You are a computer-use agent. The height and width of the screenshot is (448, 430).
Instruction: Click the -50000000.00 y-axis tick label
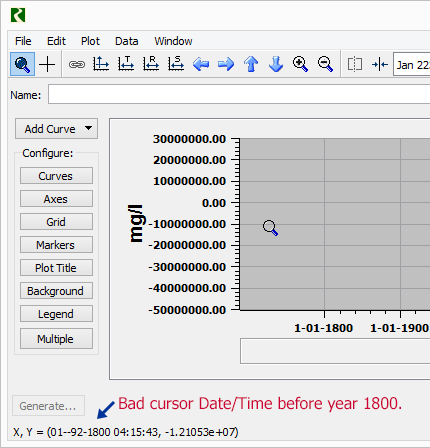coord(187,310)
